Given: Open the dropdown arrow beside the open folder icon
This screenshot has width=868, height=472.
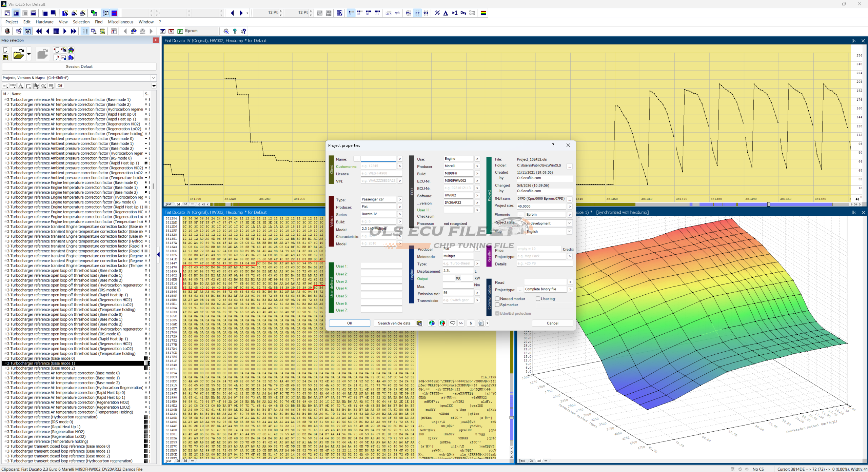Looking at the screenshot, I should pyautogui.click(x=29, y=54).
